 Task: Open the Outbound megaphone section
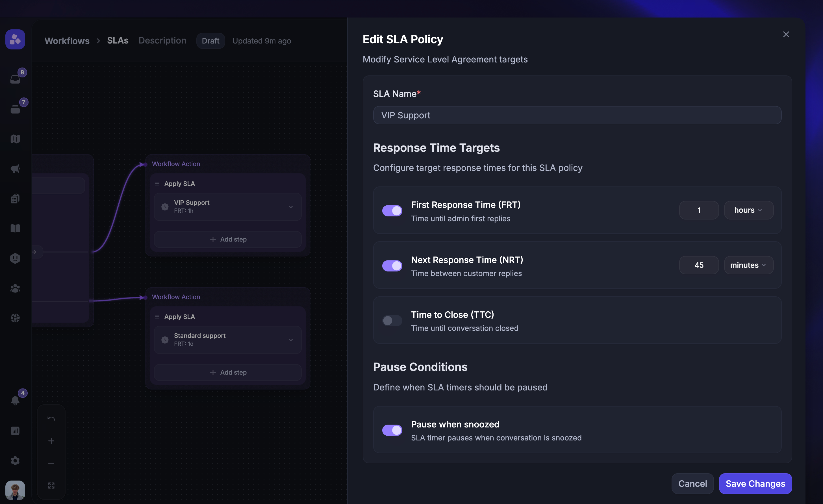point(15,169)
